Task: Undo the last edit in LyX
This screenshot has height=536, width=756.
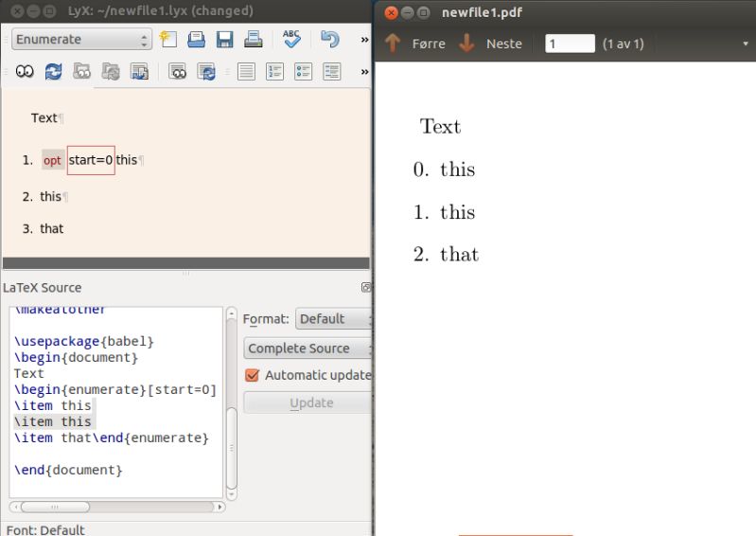Action: pos(330,39)
